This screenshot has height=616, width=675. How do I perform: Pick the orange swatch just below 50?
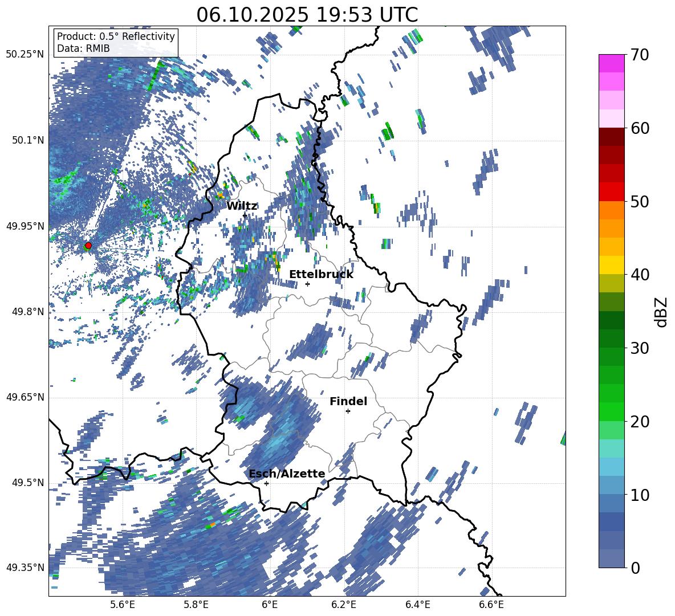(611, 210)
